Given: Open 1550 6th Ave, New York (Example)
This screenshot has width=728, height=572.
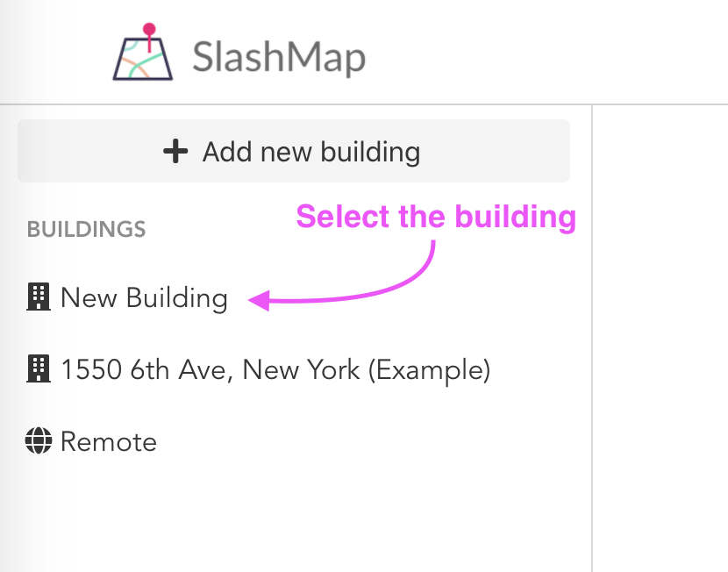Looking at the screenshot, I should tap(275, 370).
